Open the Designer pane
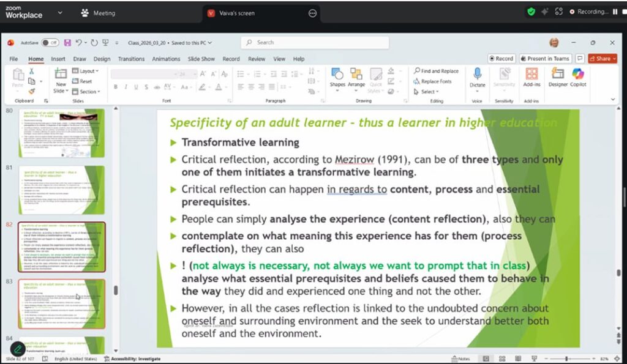 557,78
